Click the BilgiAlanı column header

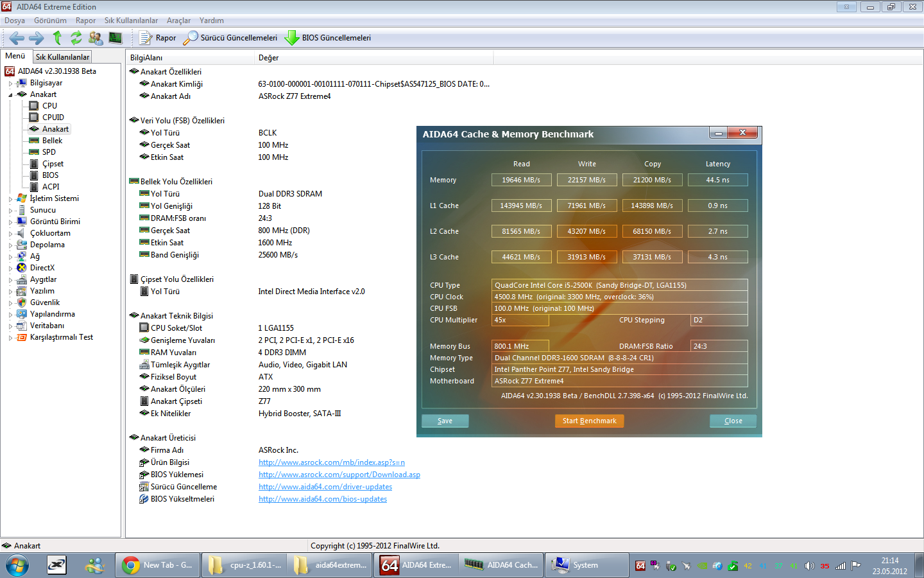pos(190,58)
